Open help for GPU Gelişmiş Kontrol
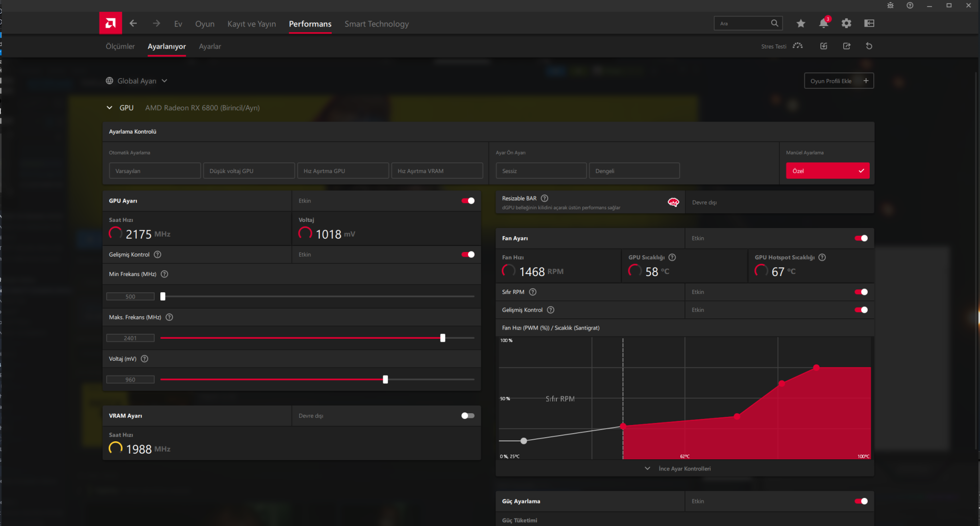Screen dimensions: 980x526 158,255
